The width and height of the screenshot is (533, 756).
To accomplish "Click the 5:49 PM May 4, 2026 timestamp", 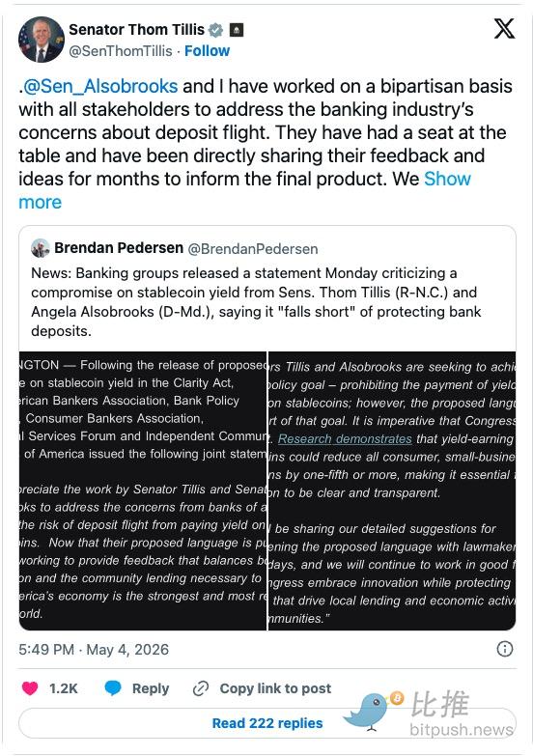I will pyautogui.click(x=94, y=650).
